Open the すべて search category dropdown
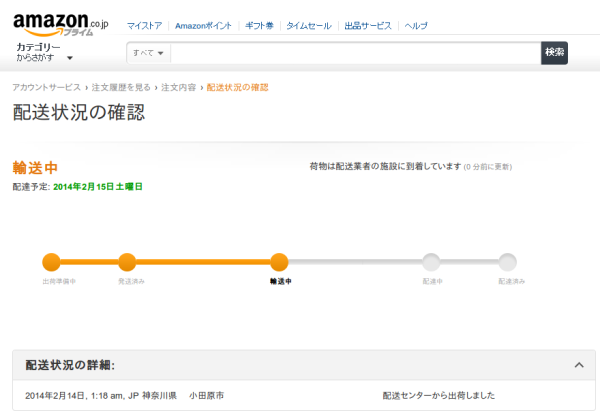 click(x=148, y=52)
